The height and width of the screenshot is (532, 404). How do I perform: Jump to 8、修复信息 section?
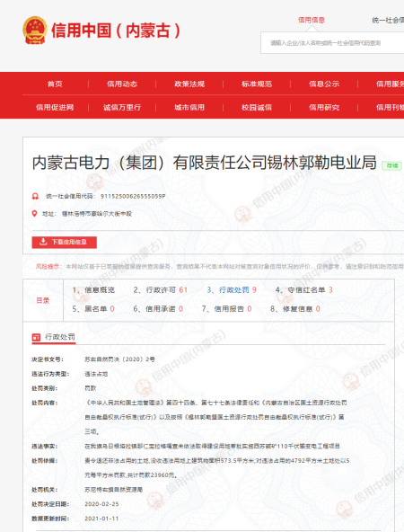[x=295, y=309]
